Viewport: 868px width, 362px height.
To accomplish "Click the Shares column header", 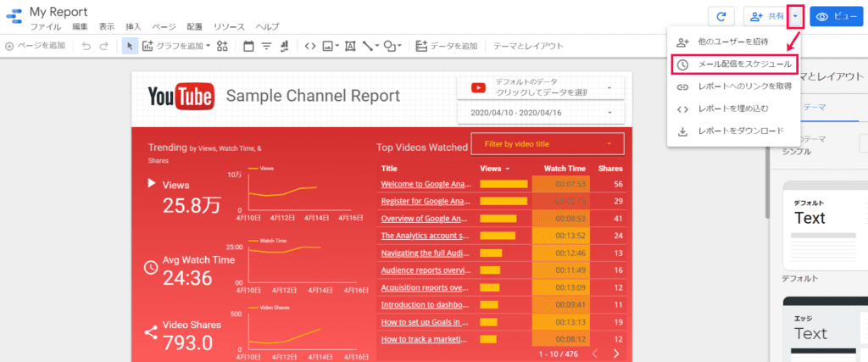I will (610, 168).
